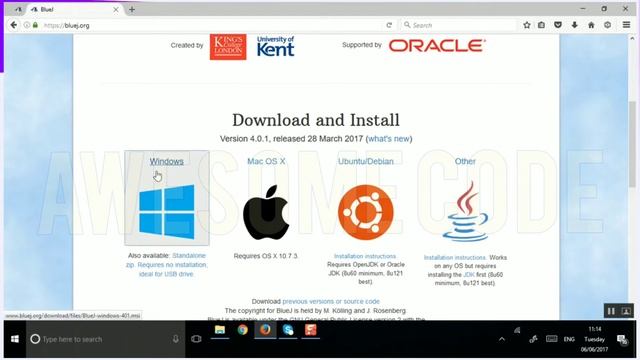Screen dimensions: 640x360
Task: Click the pause recording button
Action: click(611, 311)
